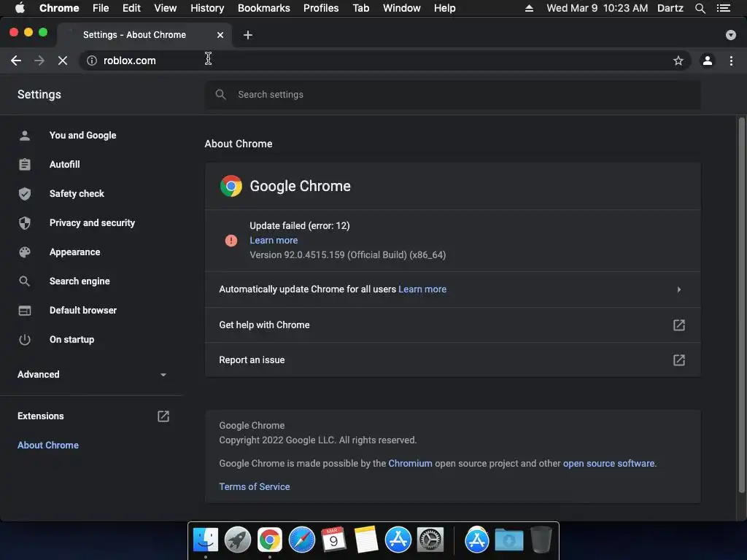Image resolution: width=747 pixels, height=560 pixels.
Task: Select About Chrome in sidebar
Action: [x=48, y=446]
